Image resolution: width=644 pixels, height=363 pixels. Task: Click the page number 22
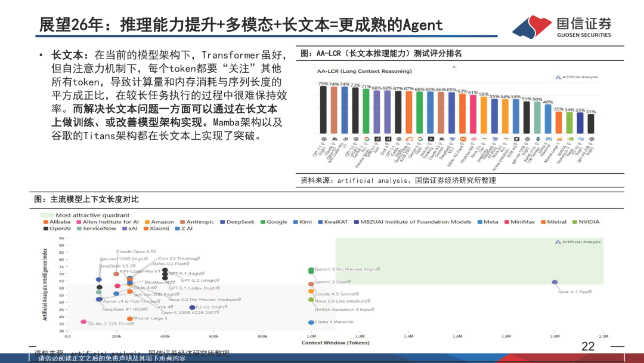point(588,346)
